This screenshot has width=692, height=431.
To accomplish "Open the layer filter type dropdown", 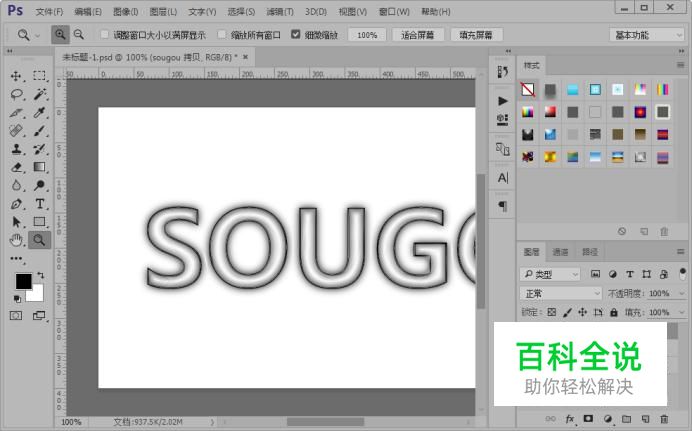I will [550, 274].
